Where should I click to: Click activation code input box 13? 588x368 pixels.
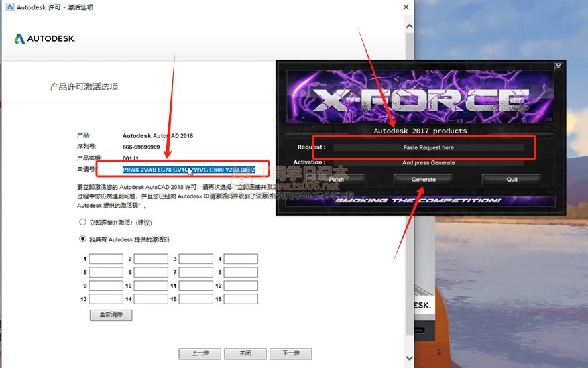click(x=106, y=299)
